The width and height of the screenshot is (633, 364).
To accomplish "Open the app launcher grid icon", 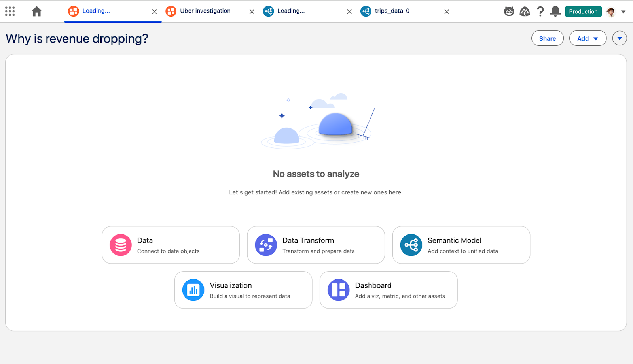I will click(x=10, y=11).
